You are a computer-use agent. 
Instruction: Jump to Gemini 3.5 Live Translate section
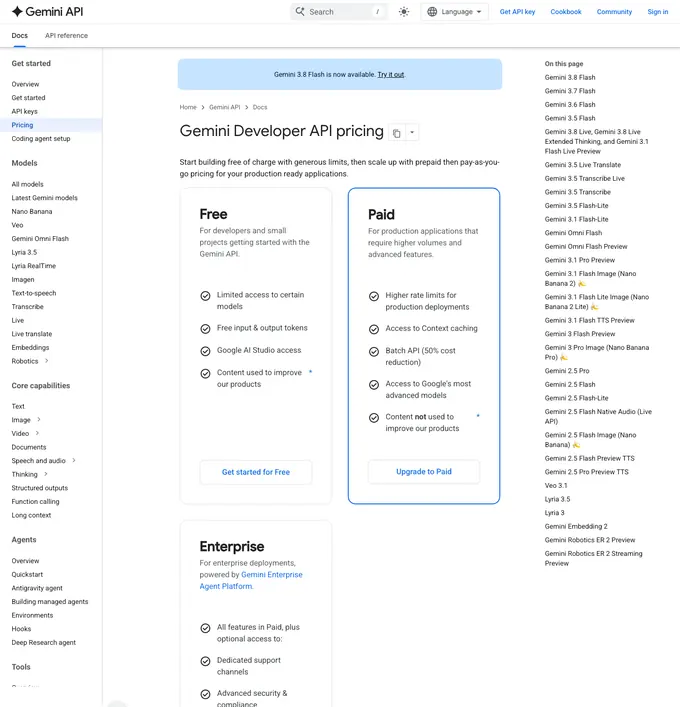coord(583,165)
